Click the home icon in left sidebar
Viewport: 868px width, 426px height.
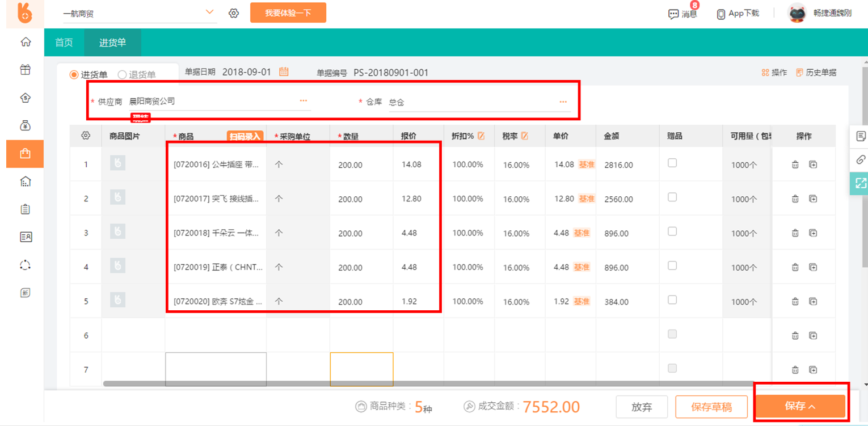(x=25, y=42)
